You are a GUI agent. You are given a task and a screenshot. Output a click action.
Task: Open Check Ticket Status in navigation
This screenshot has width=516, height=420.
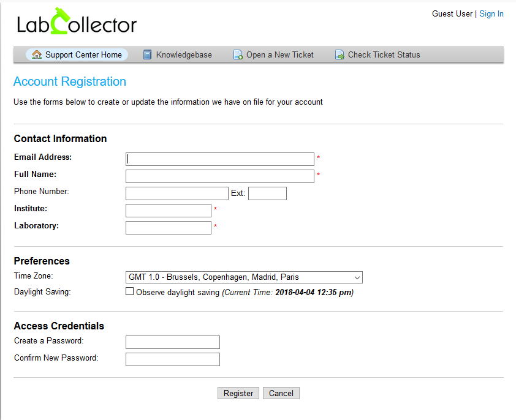point(378,54)
